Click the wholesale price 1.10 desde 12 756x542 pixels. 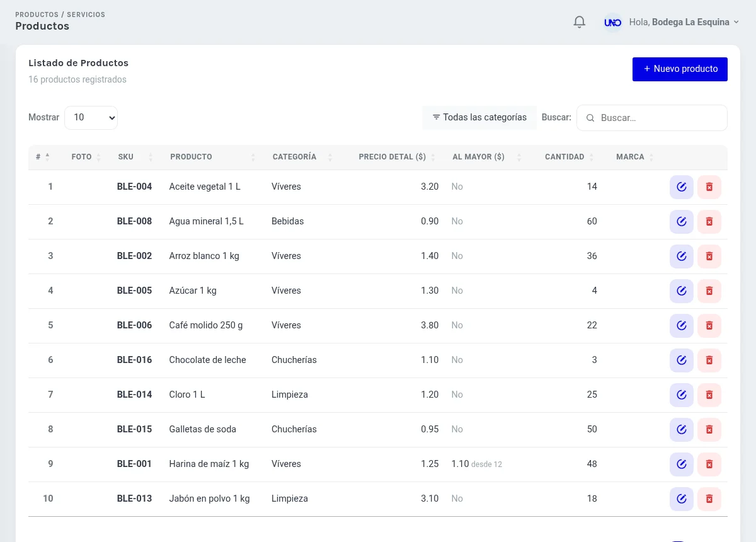tap(477, 464)
